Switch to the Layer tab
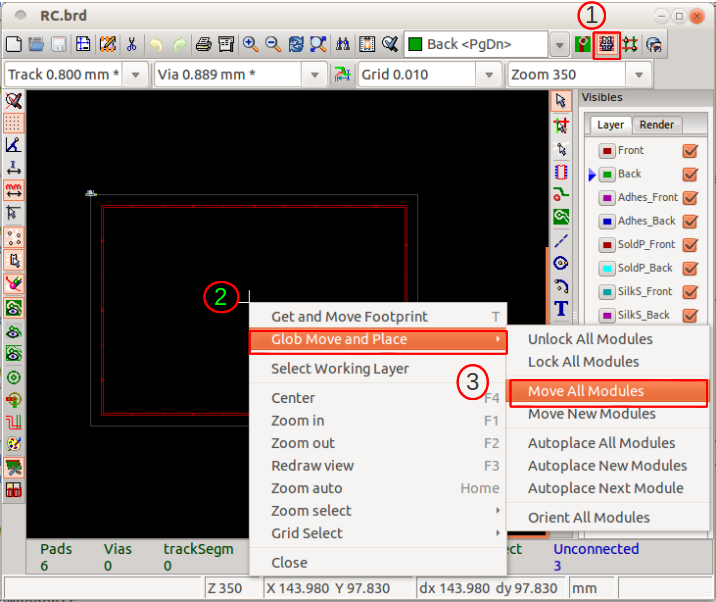The image size is (716, 602). 610,125
